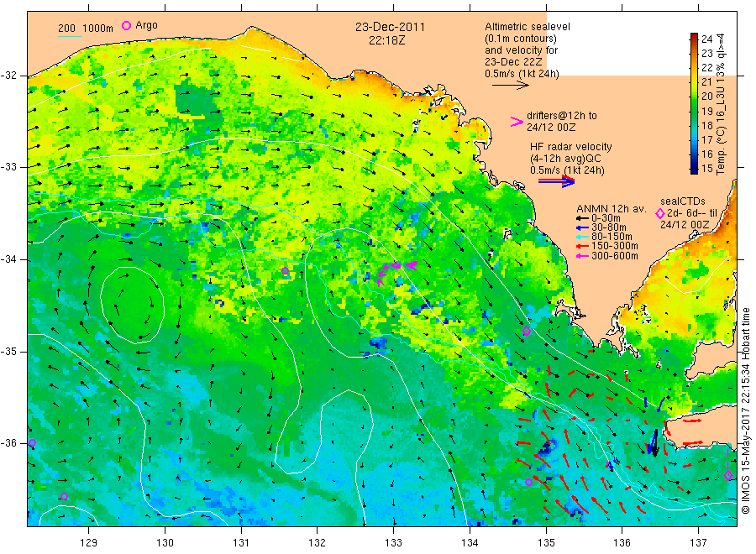The width and height of the screenshot is (756, 554).
Task: Click the '23-Dec-2011' date title
Action: (390, 27)
